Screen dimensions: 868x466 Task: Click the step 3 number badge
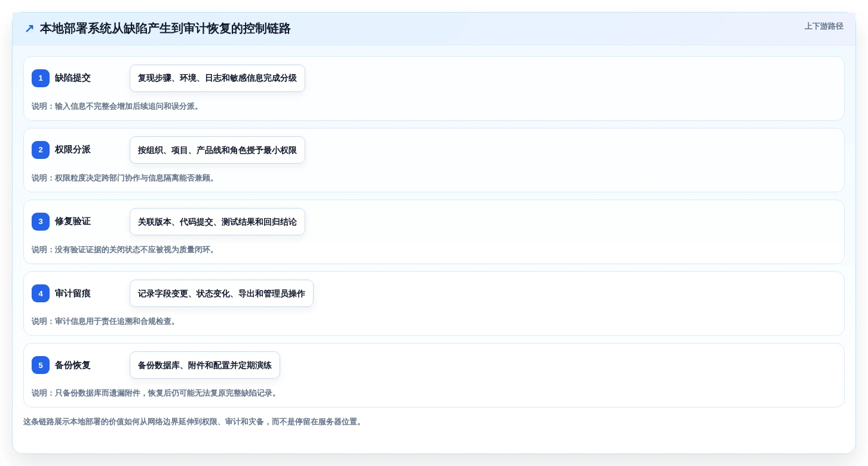(x=41, y=222)
